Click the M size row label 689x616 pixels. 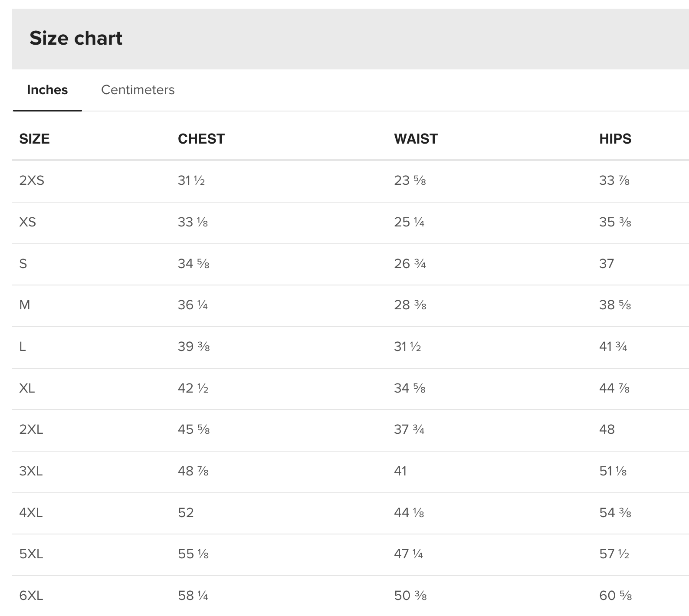click(x=25, y=305)
